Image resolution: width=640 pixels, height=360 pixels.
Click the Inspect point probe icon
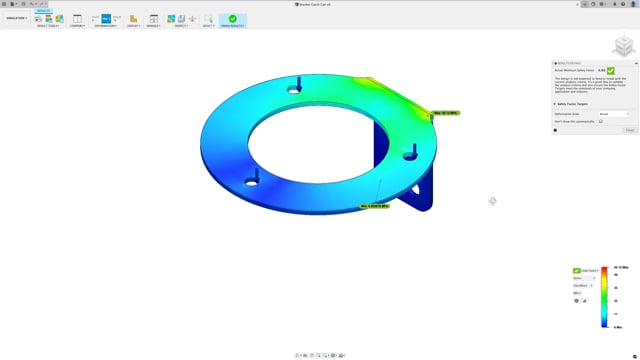click(192, 19)
